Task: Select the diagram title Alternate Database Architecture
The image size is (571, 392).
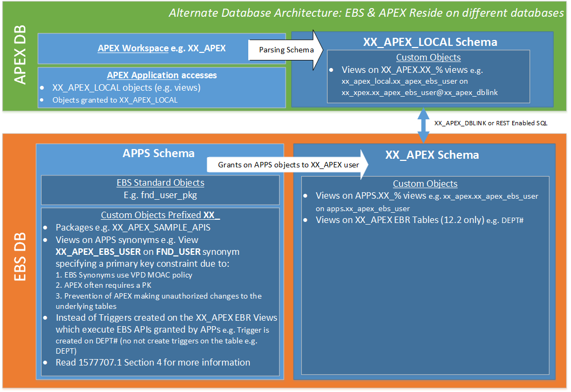Action: [366, 13]
